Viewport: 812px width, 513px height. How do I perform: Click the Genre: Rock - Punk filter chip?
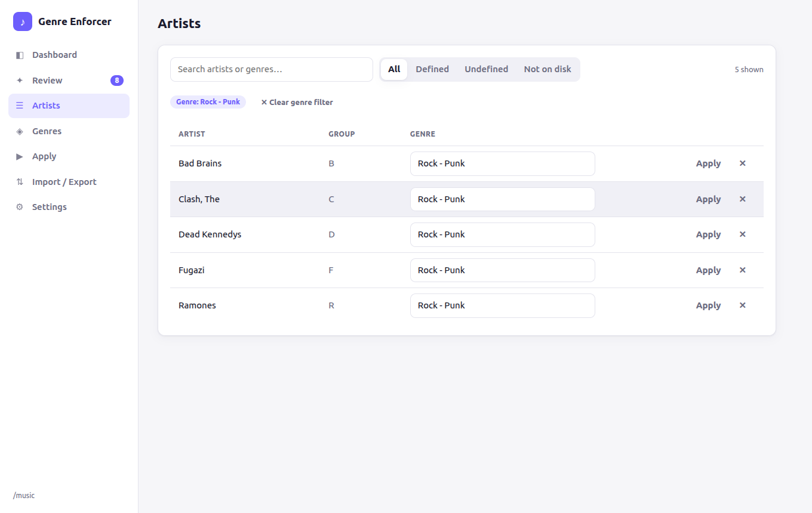tap(208, 102)
